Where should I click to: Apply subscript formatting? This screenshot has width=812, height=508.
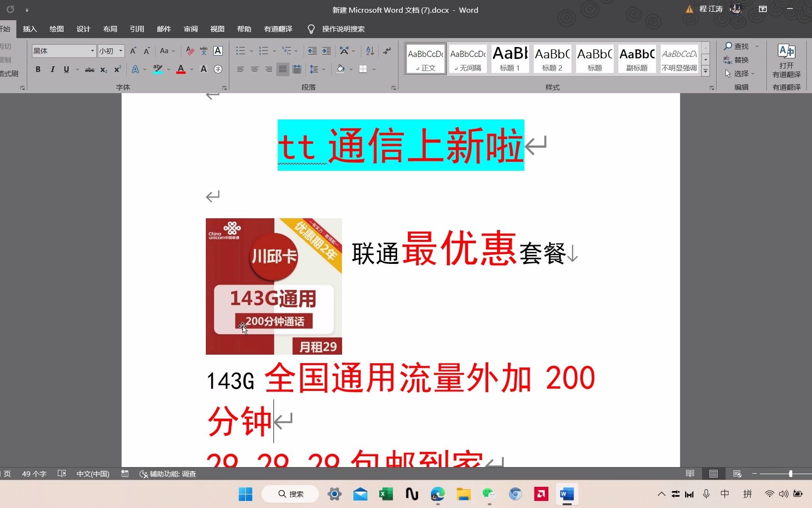click(104, 70)
